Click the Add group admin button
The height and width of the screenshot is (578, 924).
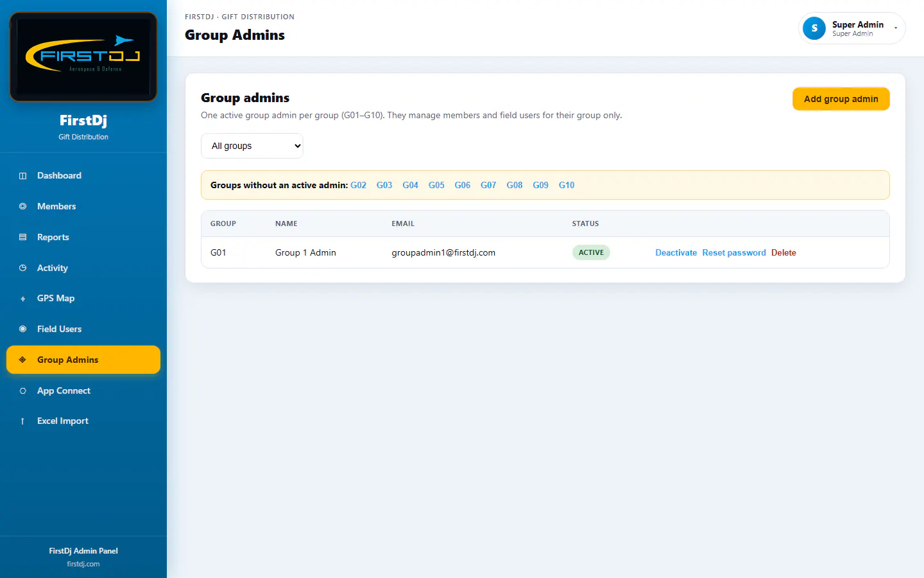pyautogui.click(x=841, y=99)
